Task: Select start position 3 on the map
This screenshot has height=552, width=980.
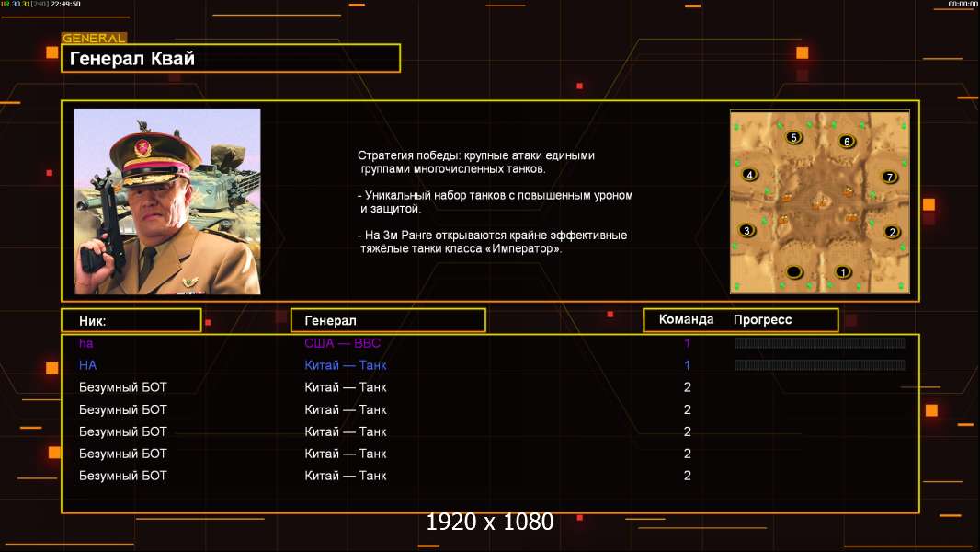Action: [x=746, y=230]
